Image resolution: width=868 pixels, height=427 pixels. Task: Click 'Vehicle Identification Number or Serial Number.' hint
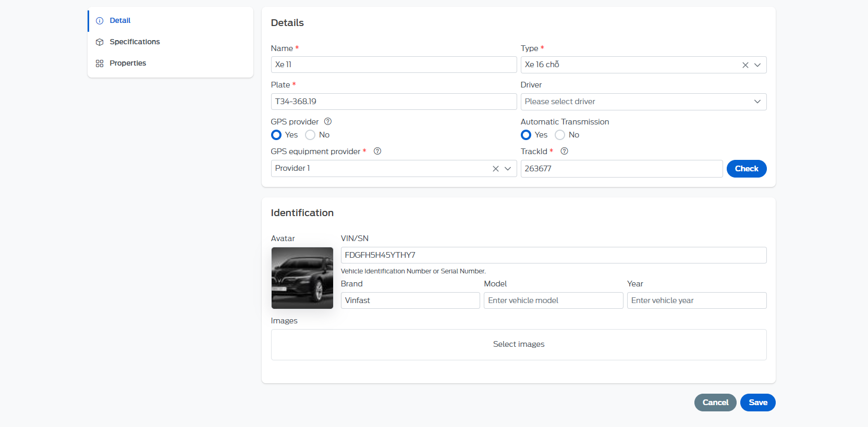tap(413, 271)
